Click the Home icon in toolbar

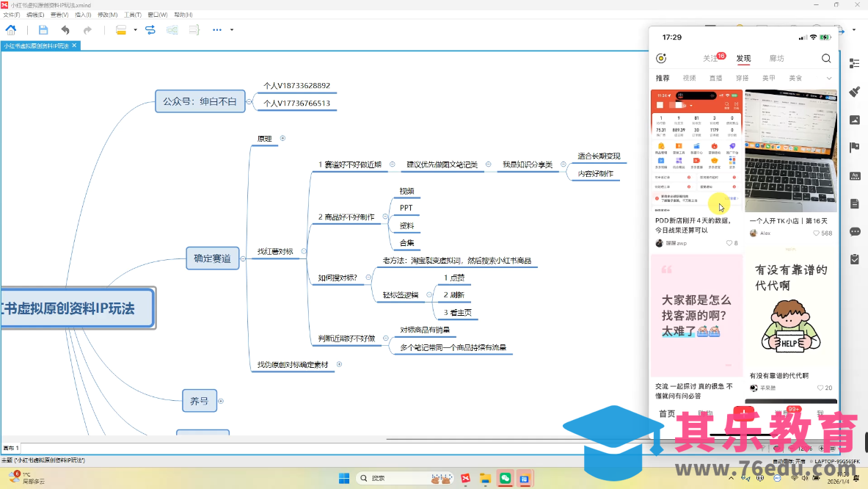tap(11, 30)
